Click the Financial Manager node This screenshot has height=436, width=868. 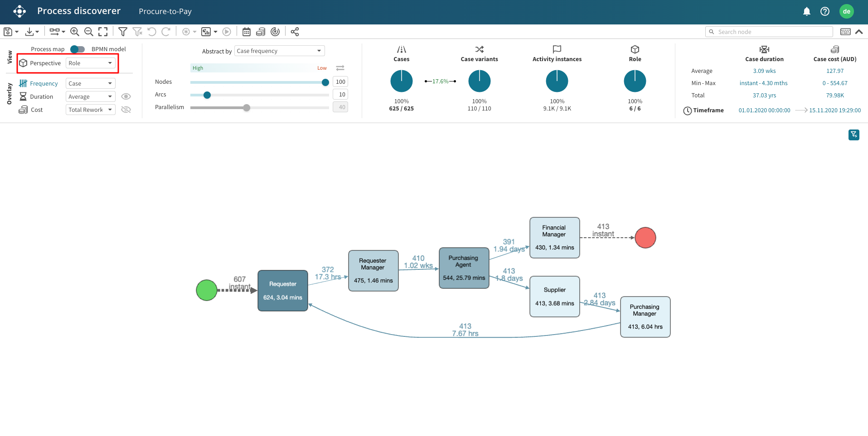[x=554, y=237]
